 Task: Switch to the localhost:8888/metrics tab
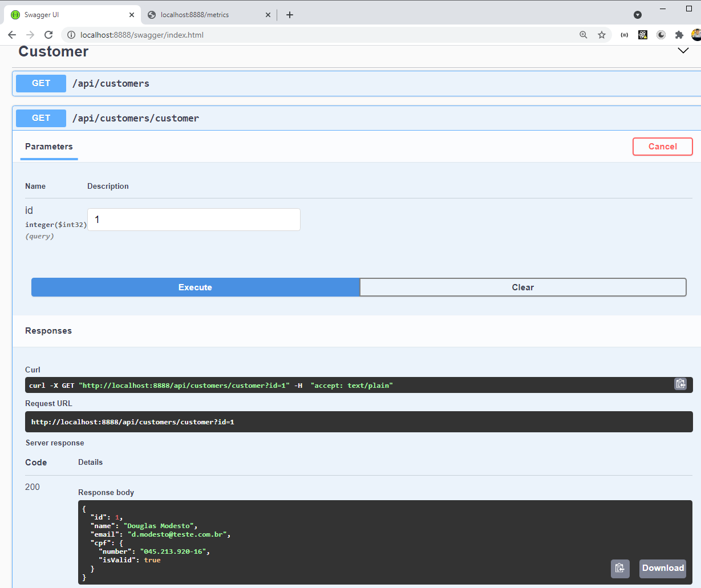(209, 15)
